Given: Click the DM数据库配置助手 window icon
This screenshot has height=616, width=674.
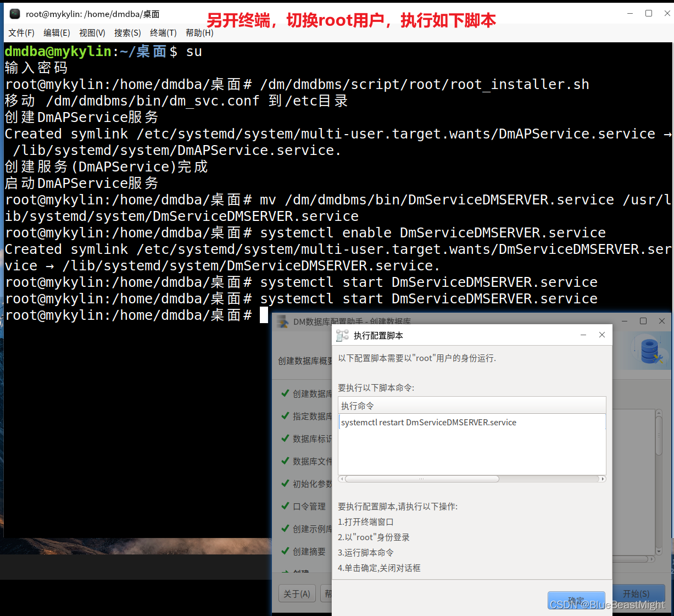Looking at the screenshot, I should pos(282,321).
